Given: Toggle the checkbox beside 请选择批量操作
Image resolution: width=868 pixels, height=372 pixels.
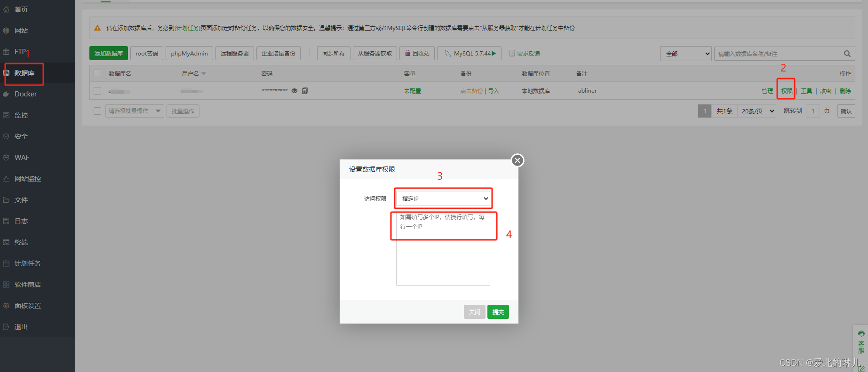Looking at the screenshot, I should (97, 111).
